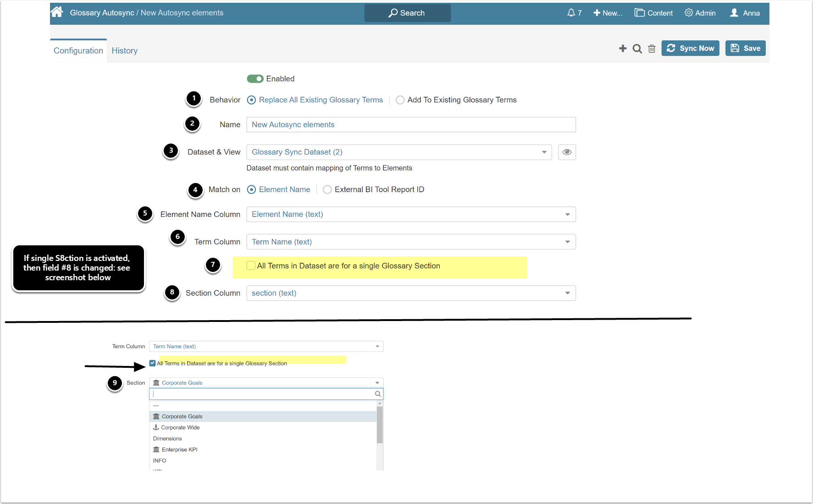The width and height of the screenshot is (813, 504).
Task: Click the Name text field
Action: pyautogui.click(x=410, y=125)
